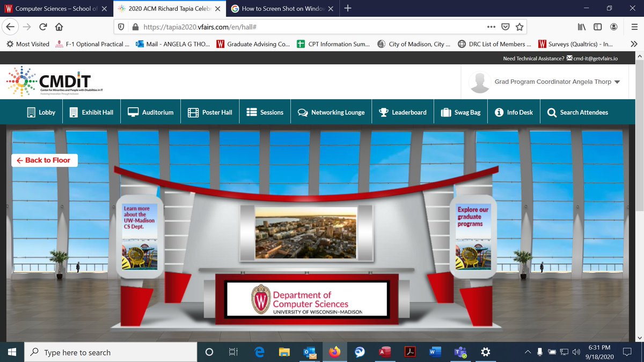Screen dimensions: 644x362
Task: Open CPT Information Sum bookmark
Action: tap(334, 44)
